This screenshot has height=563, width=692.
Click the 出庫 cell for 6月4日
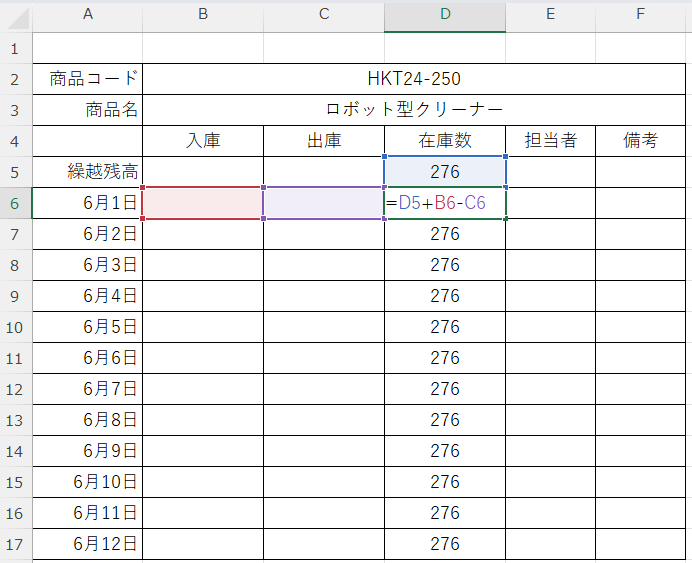(x=324, y=296)
